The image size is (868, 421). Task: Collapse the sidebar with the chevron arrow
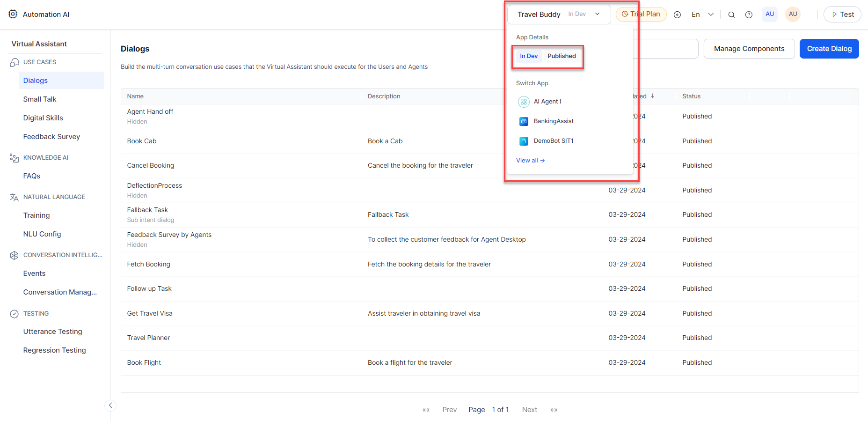tap(110, 406)
